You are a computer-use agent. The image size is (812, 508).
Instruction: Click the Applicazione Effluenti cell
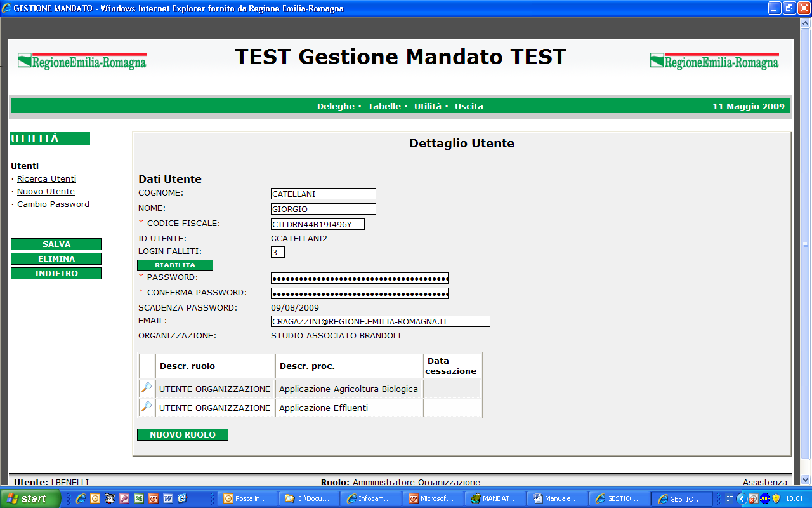pos(349,408)
